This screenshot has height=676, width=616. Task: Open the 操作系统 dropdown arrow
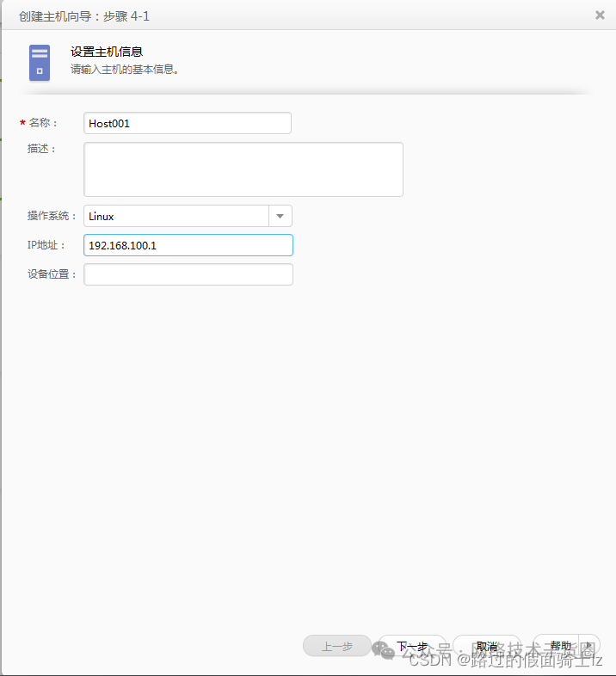pyautogui.click(x=280, y=216)
